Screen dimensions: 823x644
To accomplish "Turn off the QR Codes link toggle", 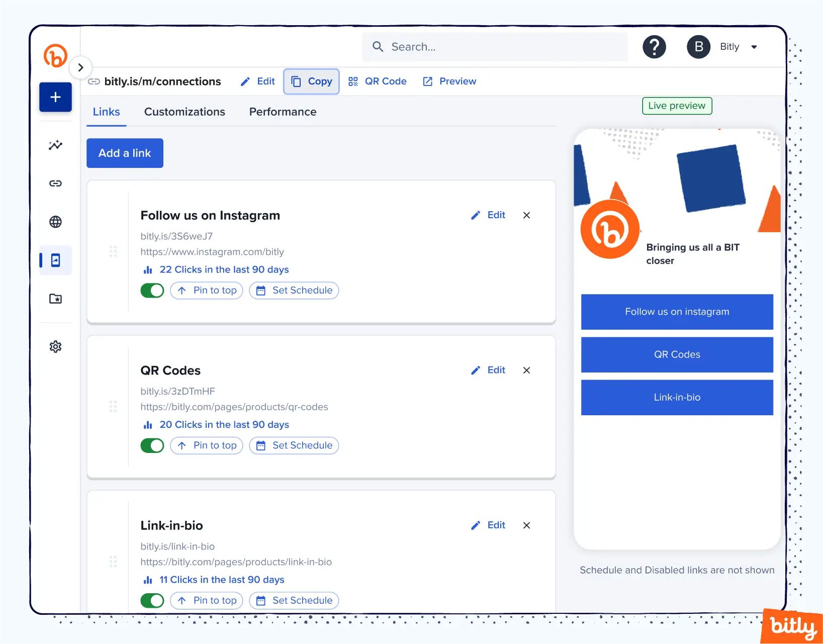I will (x=152, y=445).
